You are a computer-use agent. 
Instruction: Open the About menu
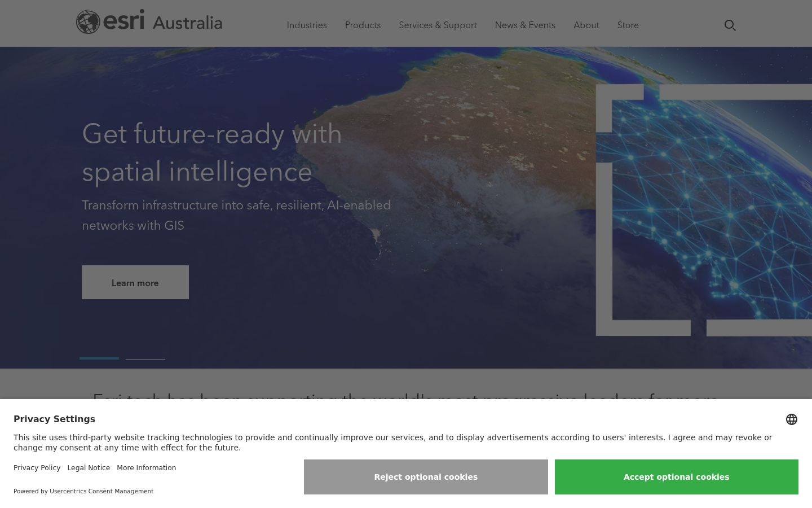[586, 25]
